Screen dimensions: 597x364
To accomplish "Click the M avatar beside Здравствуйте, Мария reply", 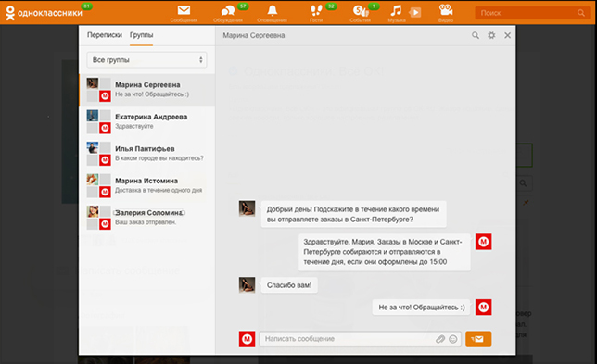I will (484, 242).
